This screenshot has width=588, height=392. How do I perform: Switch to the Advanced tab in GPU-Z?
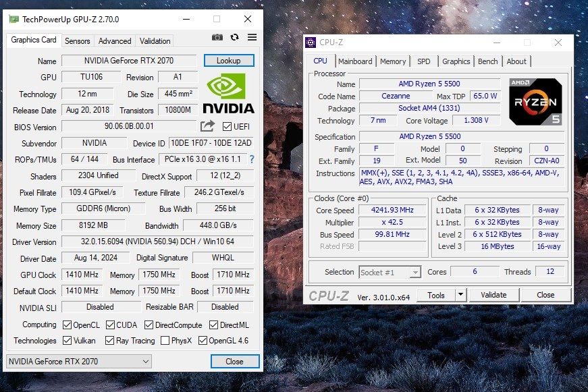pyautogui.click(x=115, y=41)
